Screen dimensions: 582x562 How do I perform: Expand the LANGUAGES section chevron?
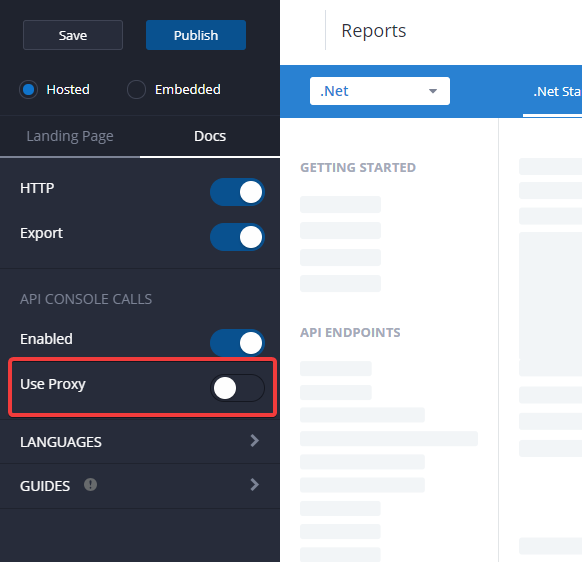pyautogui.click(x=254, y=441)
